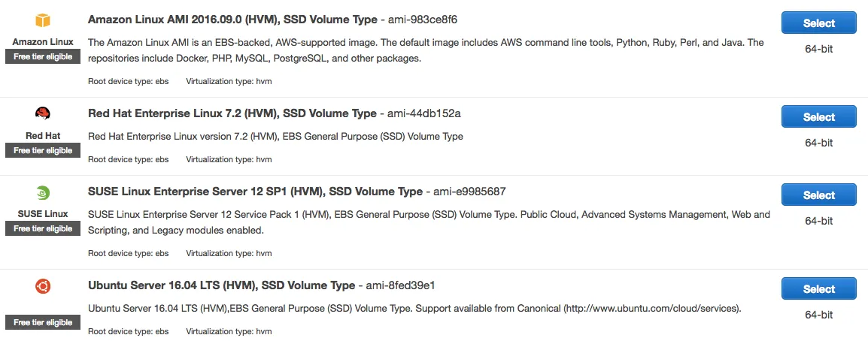Click the Red Hat logo icon

click(x=43, y=114)
